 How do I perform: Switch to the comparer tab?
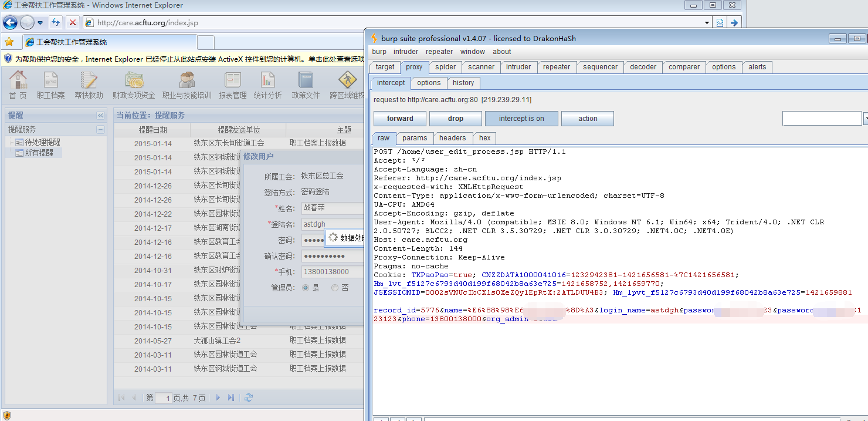(x=684, y=67)
